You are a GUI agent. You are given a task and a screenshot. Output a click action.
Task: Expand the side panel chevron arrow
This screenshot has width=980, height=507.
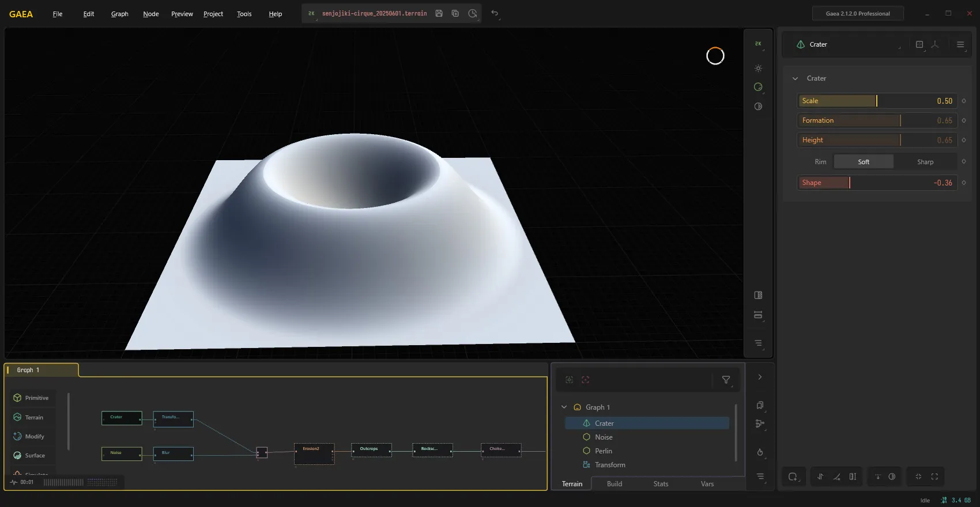(760, 377)
